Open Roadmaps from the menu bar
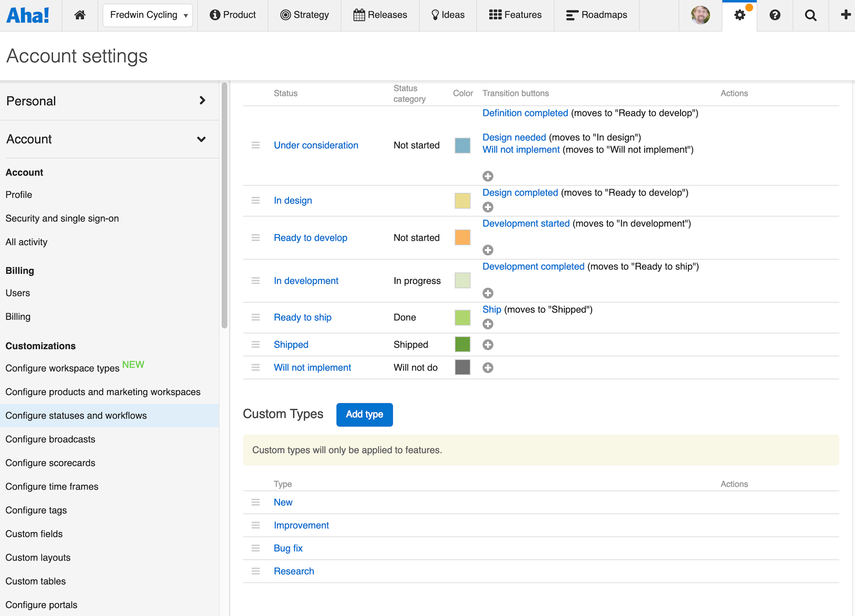 tap(597, 15)
